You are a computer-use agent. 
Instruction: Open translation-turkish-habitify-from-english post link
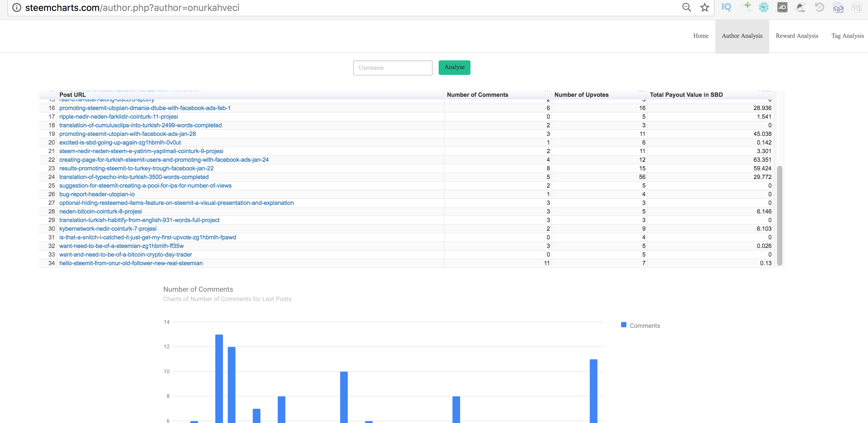[139, 220]
